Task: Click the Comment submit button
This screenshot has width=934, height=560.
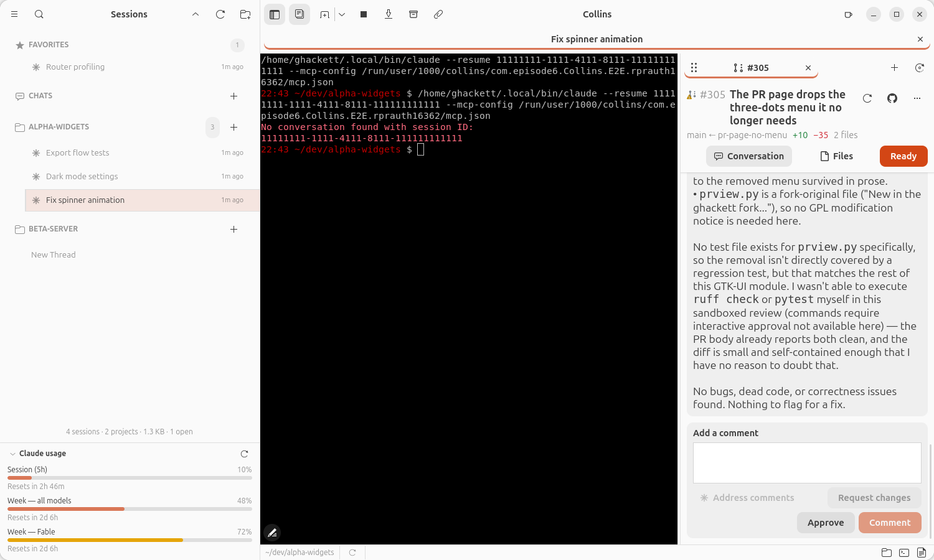Action: coord(890,523)
